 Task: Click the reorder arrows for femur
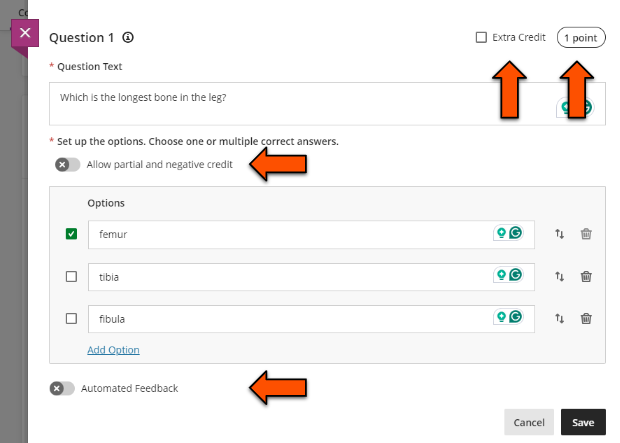pos(560,234)
